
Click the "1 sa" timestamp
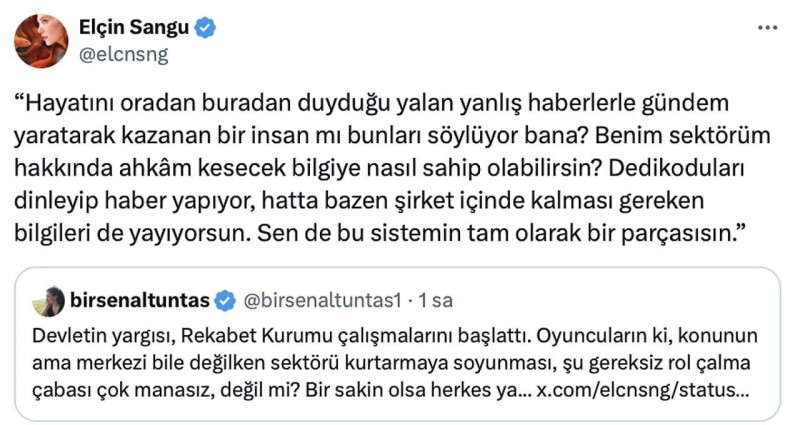pyautogui.click(x=437, y=298)
